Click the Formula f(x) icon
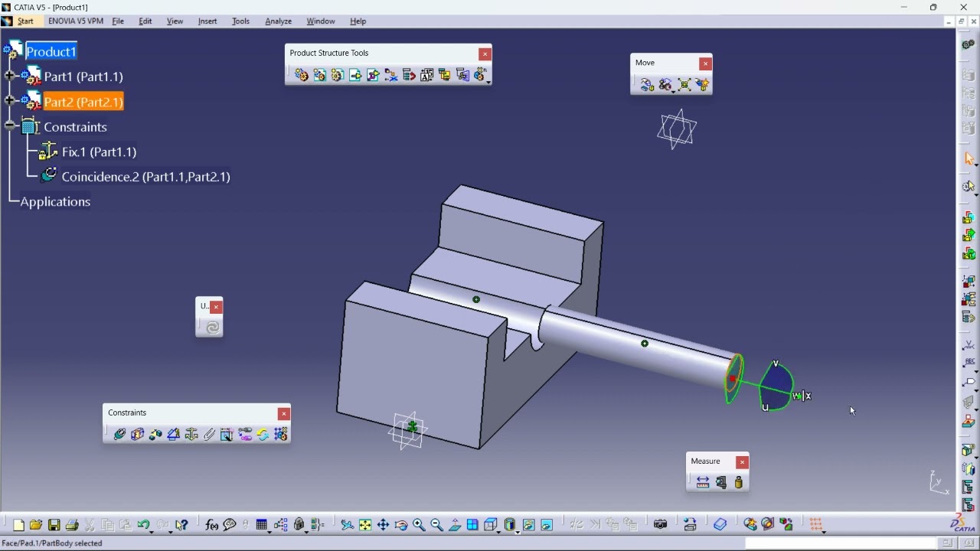Screen dimensions: 980x551 point(212,525)
